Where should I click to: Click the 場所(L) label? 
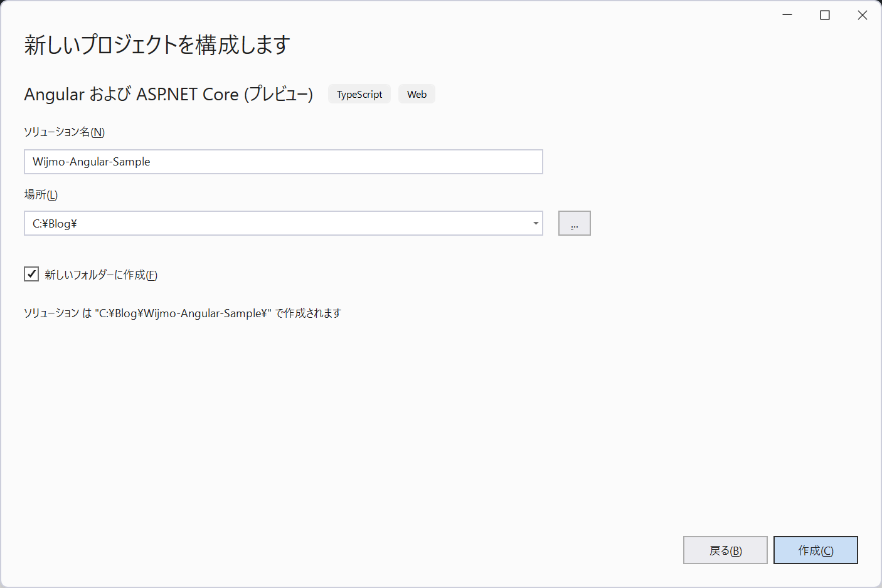tap(41, 194)
